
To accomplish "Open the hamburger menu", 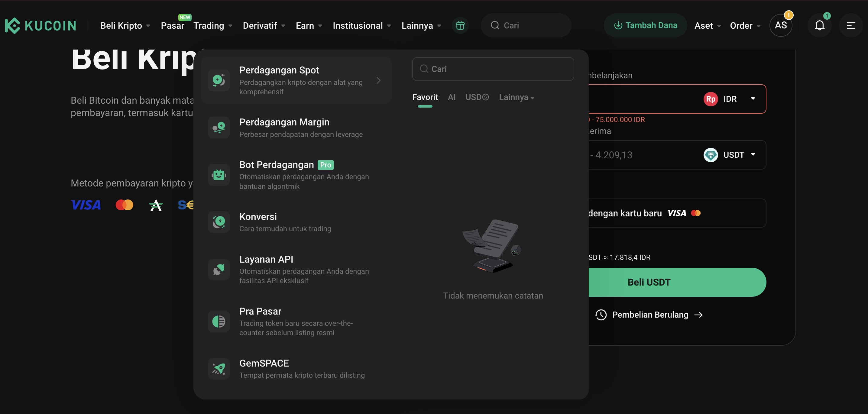I will click(851, 25).
